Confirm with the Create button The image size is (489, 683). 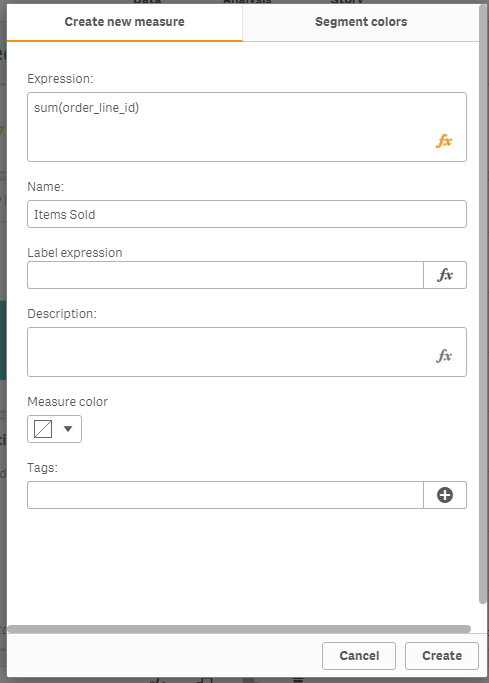pyautogui.click(x=442, y=656)
